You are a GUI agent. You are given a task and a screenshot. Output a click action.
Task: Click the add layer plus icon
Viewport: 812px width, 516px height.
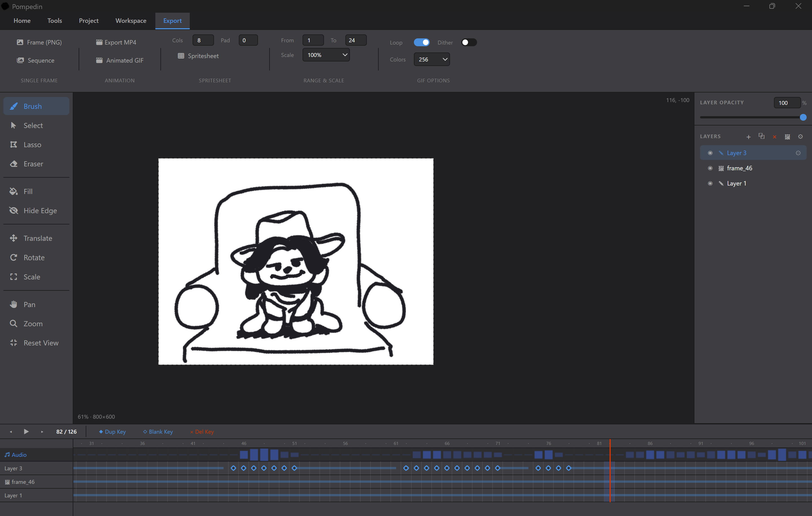click(x=748, y=136)
